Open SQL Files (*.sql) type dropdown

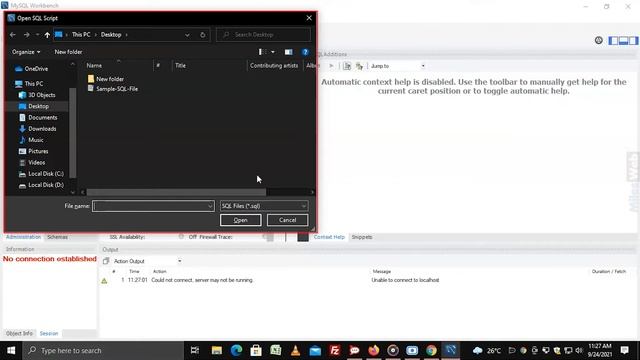point(264,206)
